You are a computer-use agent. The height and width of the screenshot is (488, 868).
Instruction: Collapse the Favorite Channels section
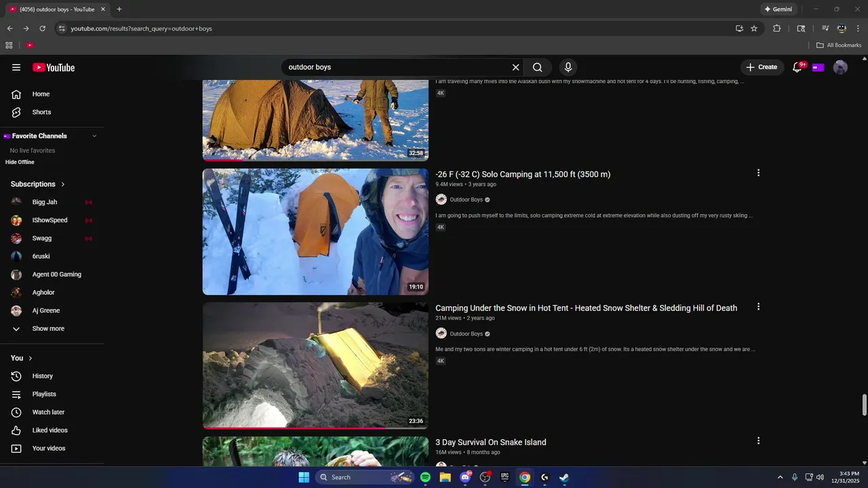[94, 136]
